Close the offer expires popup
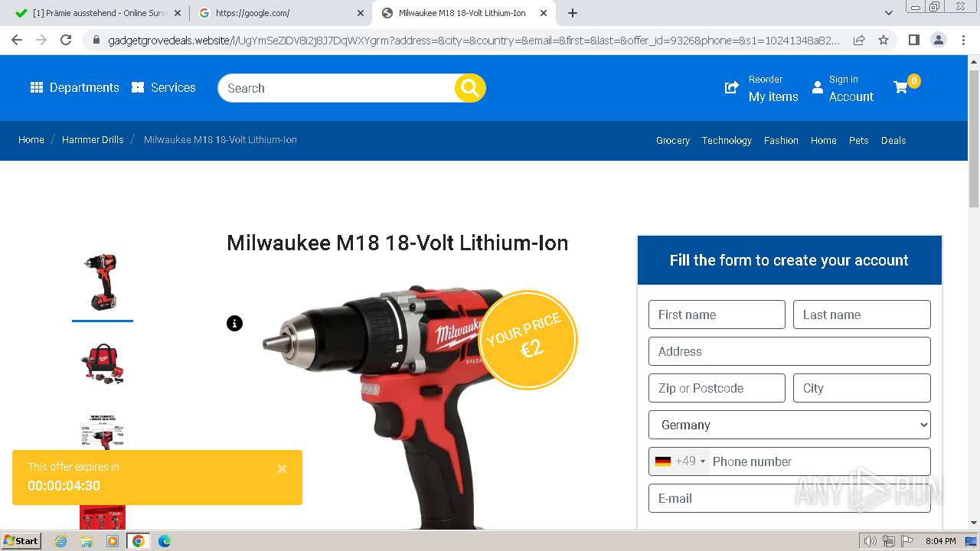 pos(282,469)
